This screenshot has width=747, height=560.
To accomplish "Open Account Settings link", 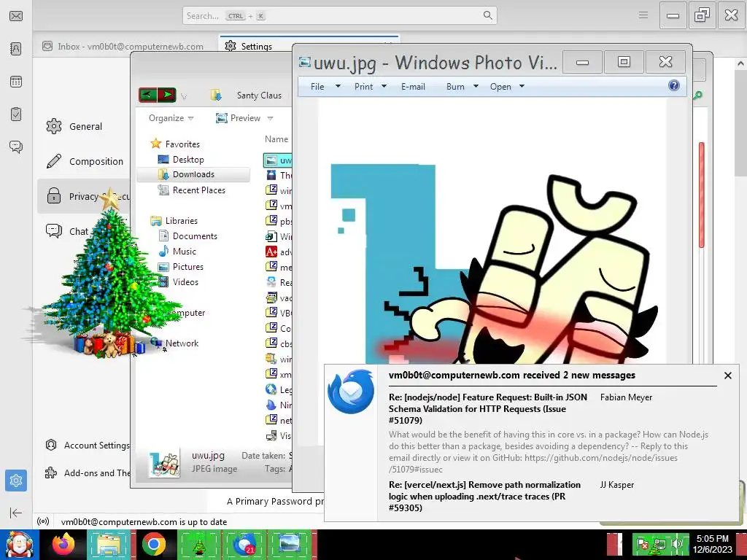I will click(88, 446).
